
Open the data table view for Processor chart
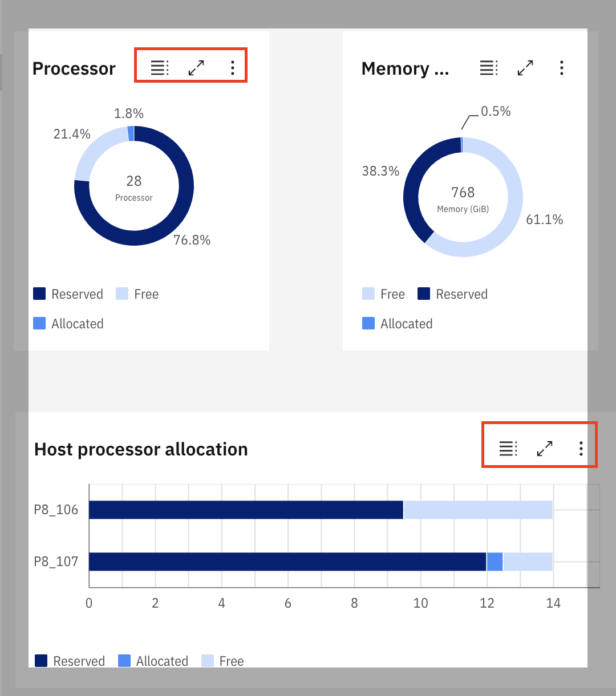tap(159, 67)
